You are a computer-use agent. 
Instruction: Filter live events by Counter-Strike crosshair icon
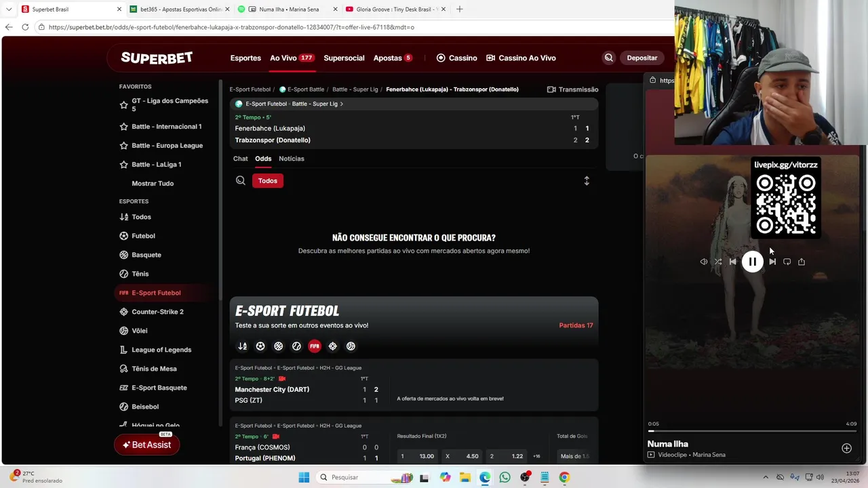tap(332, 346)
